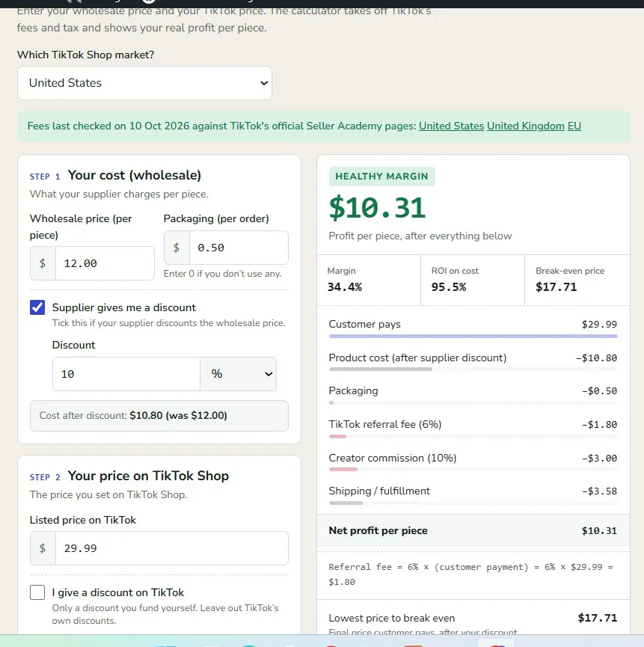This screenshot has height=647, width=644.
Task: Click the Packaging per order input field
Action: tap(239, 248)
